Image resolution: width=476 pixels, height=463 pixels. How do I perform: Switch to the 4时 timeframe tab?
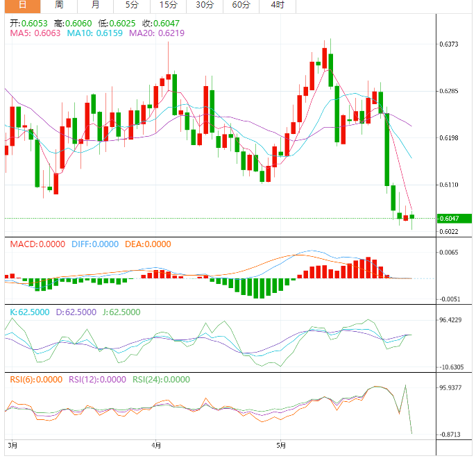click(277, 6)
